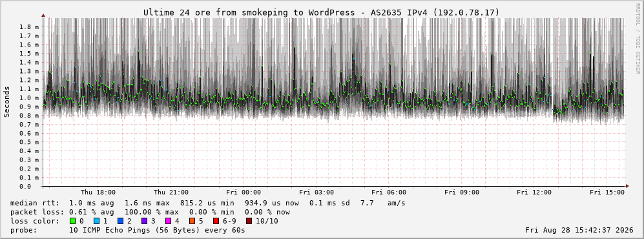Click the Thu 21:00 time axis label

pos(171,192)
